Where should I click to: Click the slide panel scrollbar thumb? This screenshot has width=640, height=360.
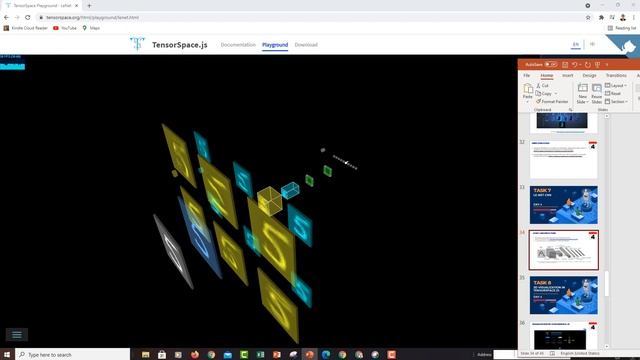click(x=607, y=284)
